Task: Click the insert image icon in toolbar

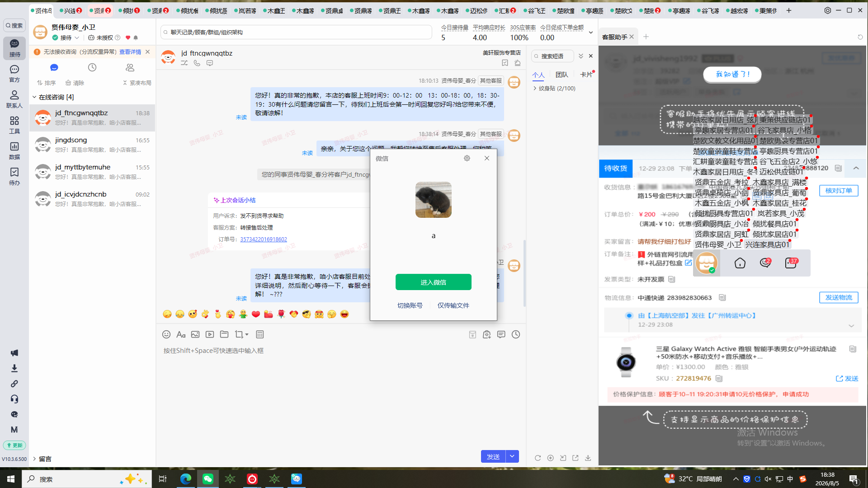Action: click(x=195, y=334)
